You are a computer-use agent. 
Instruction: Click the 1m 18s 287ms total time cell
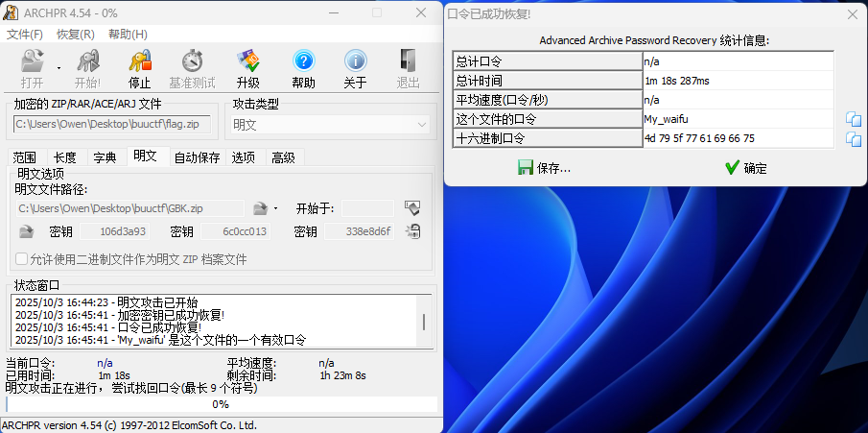739,81
